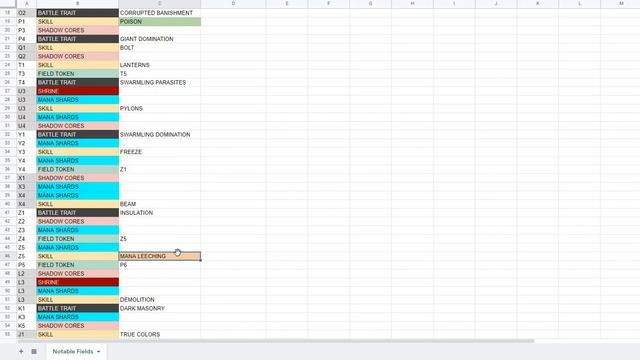
Task: Select row 18 header
Action: coord(8,13)
